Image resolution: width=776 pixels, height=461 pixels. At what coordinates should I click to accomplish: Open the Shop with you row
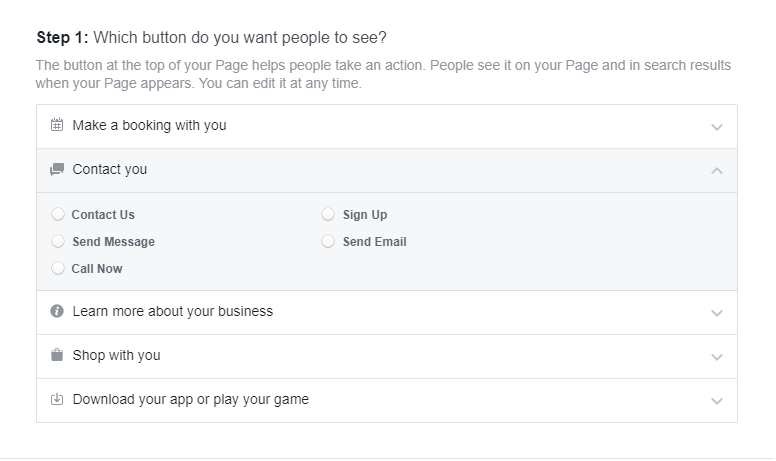point(387,357)
